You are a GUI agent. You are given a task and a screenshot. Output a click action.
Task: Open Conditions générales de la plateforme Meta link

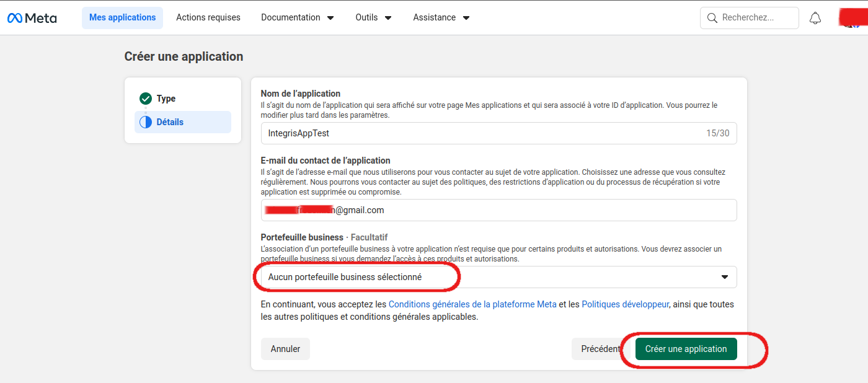pos(472,304)
